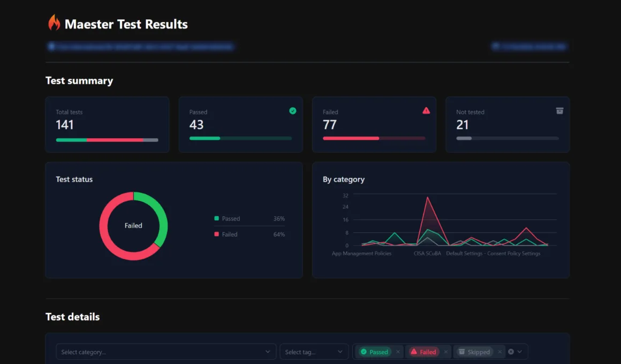Viewport: 621px width, 364px height.
Task: Clear all status filters with circle x icon
Action: pos(511,352)
